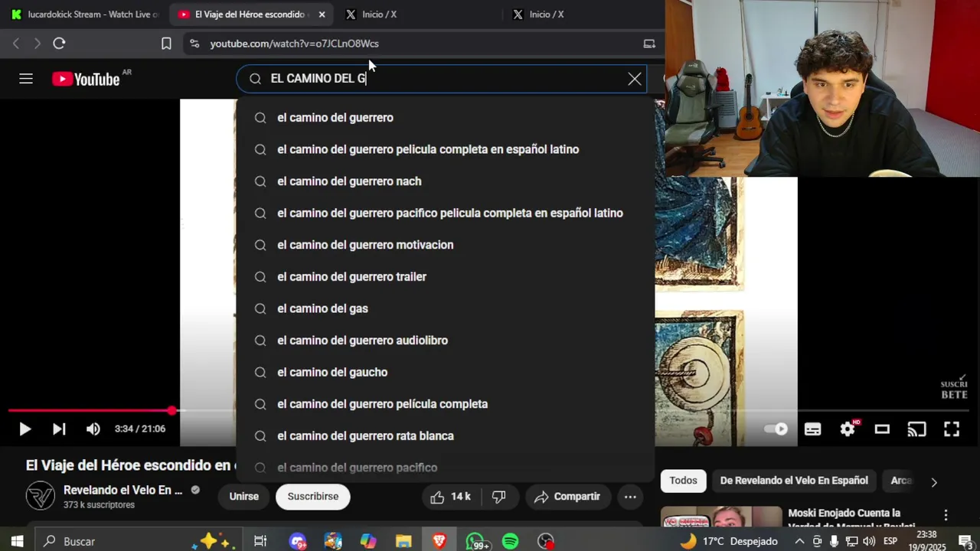Open Copilot from the taskbar
Screen dimensions: 980x551
(368, 541)
